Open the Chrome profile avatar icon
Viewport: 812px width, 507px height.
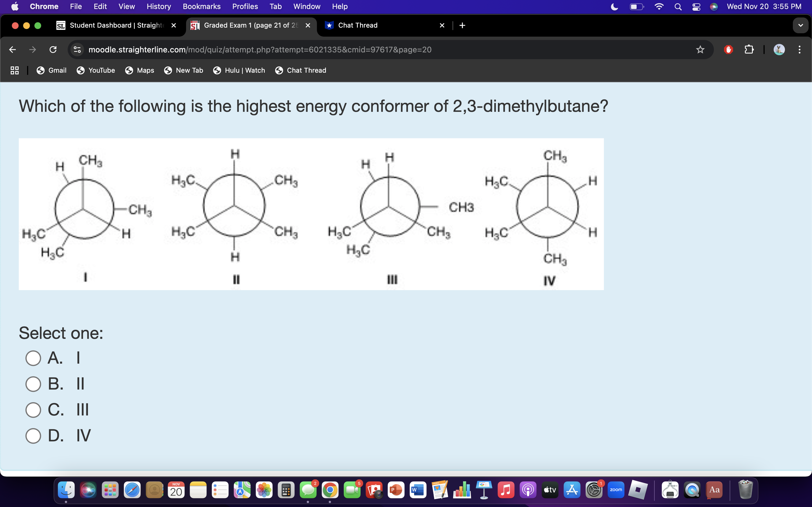point(779,50)
